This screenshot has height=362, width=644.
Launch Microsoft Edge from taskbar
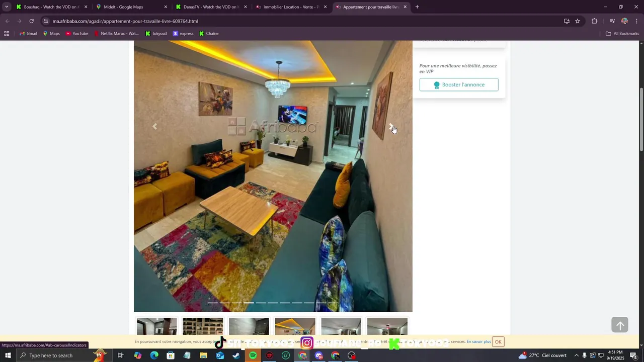click(154, 355)
